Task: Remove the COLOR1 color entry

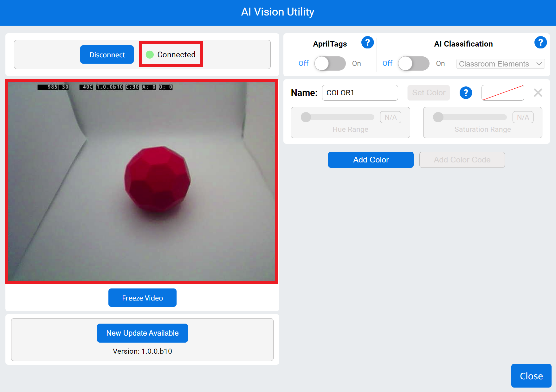Action: tap(538, 92)
